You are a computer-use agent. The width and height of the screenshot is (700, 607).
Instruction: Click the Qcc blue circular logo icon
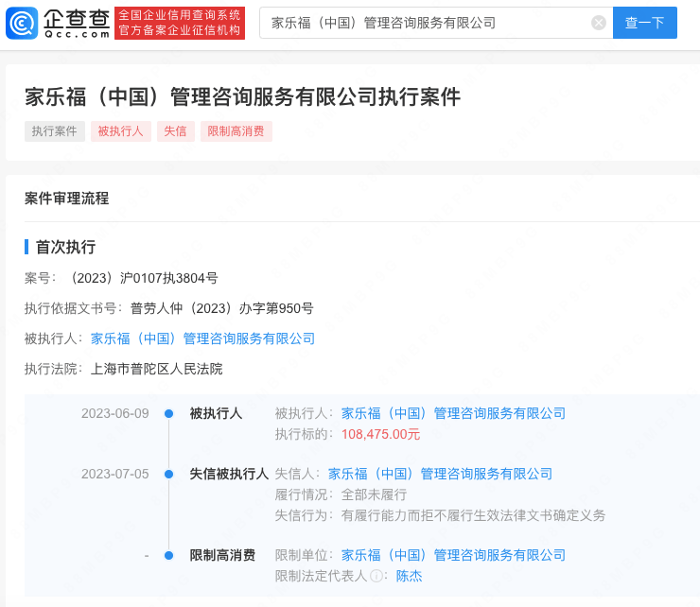22,24
